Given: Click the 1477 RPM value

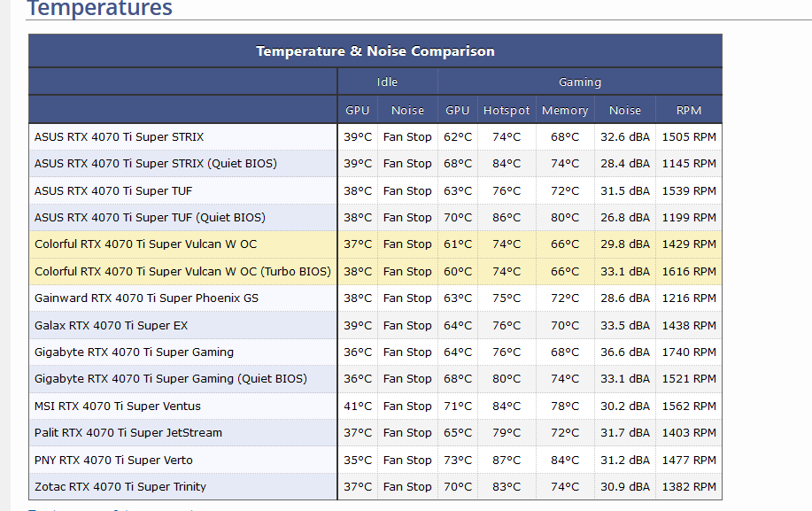Looking at the screenshot, I should click(689, 461).
